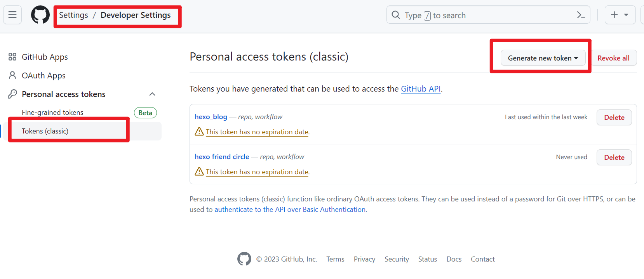The width and height of the screenshot is (644, 279).
Task: Open the Settings breadcrumb link
Action: tap(73, 15)
